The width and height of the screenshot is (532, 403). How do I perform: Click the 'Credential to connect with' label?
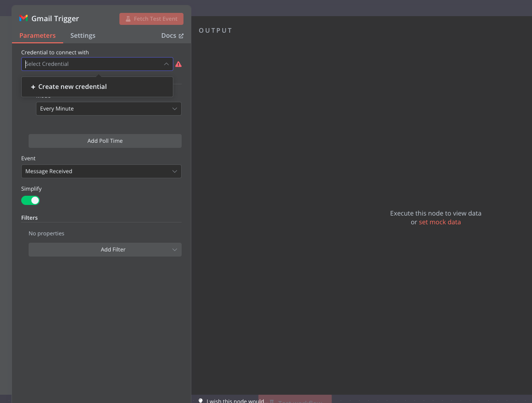(x=55, y=53)
